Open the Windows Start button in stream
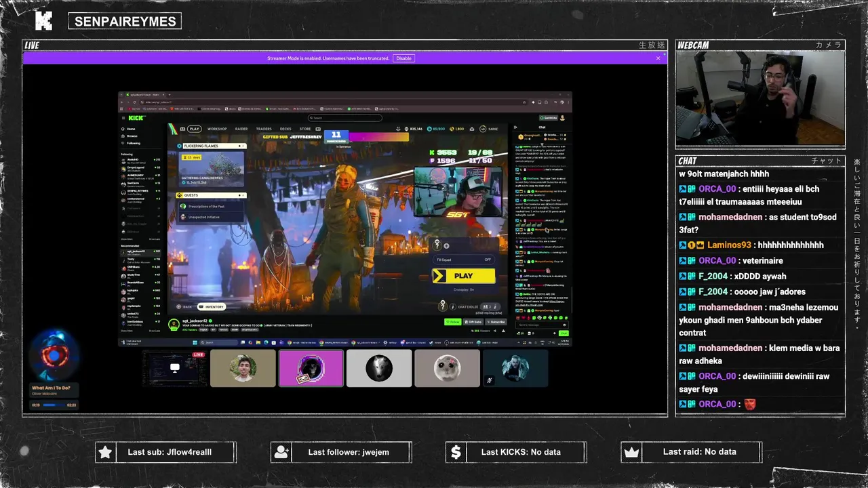Viewport: 868px width, 488px height. click(x=196, y=342)
